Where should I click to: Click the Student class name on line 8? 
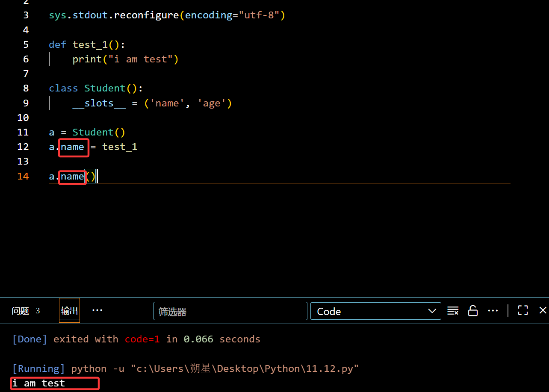105,88
